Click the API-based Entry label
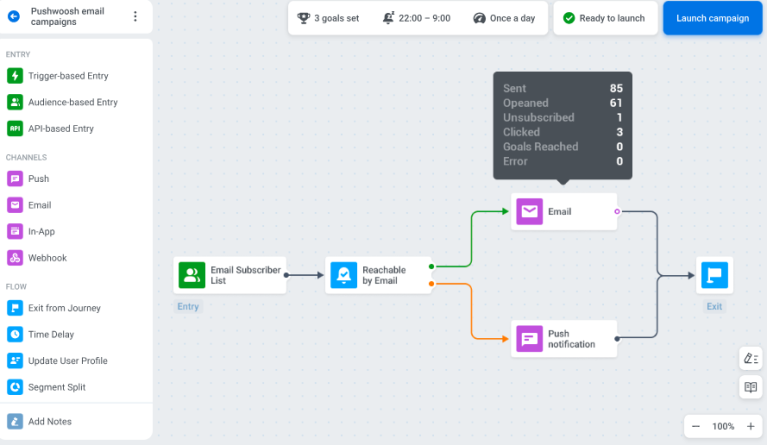The image size is (767, 445). tap(61, 129)
